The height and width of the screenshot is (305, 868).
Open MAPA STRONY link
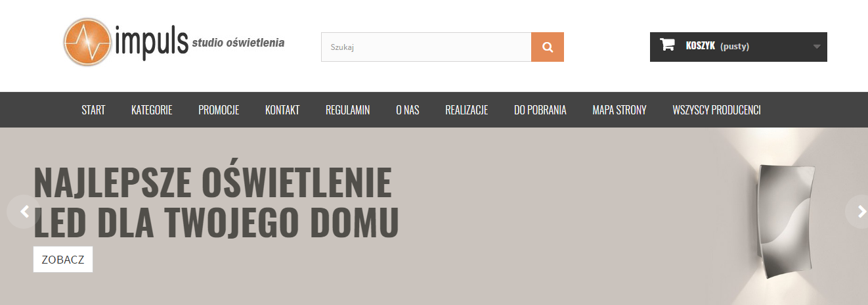coord(619,110)
